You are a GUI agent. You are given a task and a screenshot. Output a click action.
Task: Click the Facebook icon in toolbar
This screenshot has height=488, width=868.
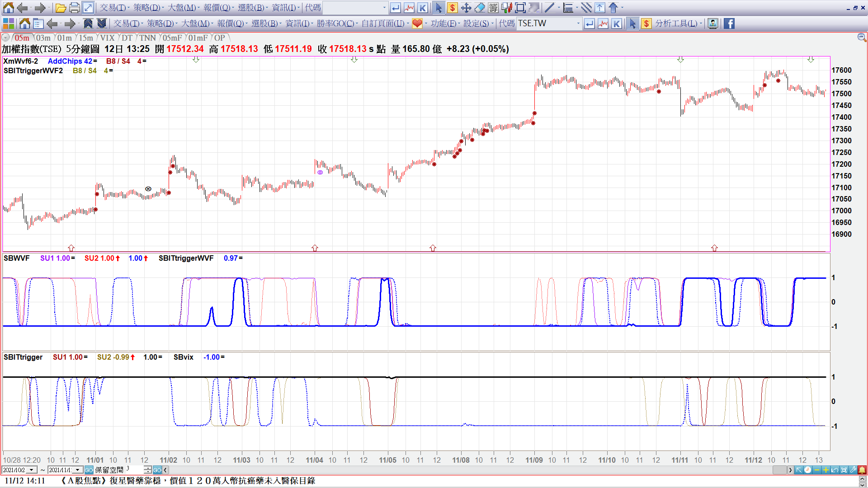tap(729, 23)
